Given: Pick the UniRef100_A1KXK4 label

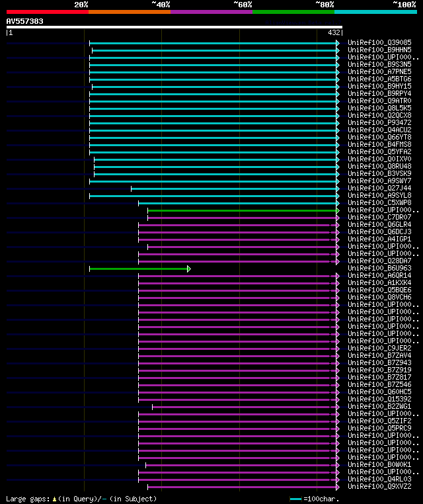Looking at the screenshot, I should coord(379,283).
